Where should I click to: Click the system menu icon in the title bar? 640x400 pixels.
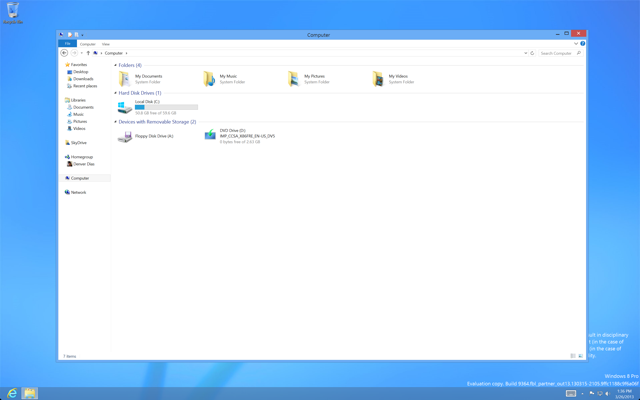click(62, 35)
